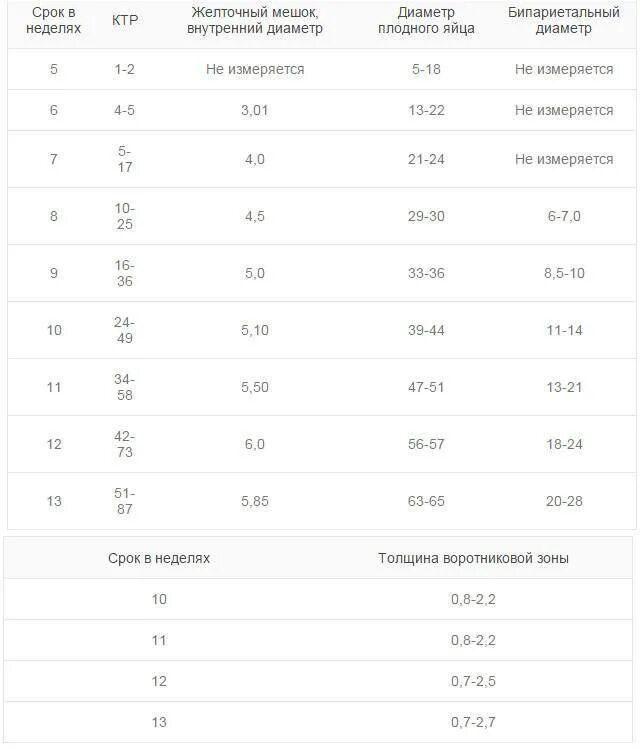640x749 pixels.
Task: Click 'Не измеряется' in week 5 yolk sac column
Action: click(254, 69)
